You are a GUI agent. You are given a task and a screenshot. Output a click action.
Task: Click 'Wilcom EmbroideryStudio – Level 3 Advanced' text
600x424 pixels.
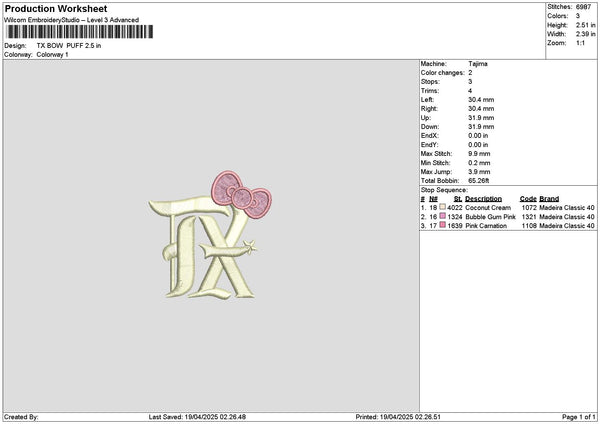pyautogui.click(x=72, y=20)
